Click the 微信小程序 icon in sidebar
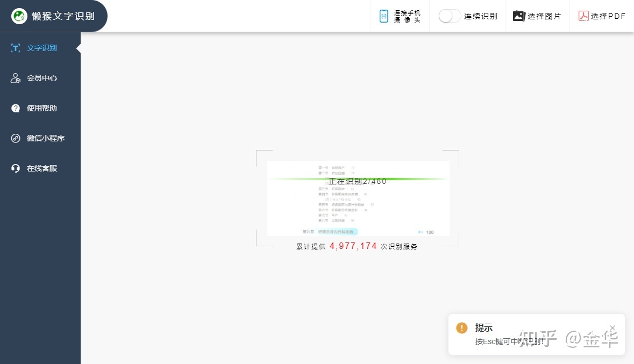 click(16, 138)
